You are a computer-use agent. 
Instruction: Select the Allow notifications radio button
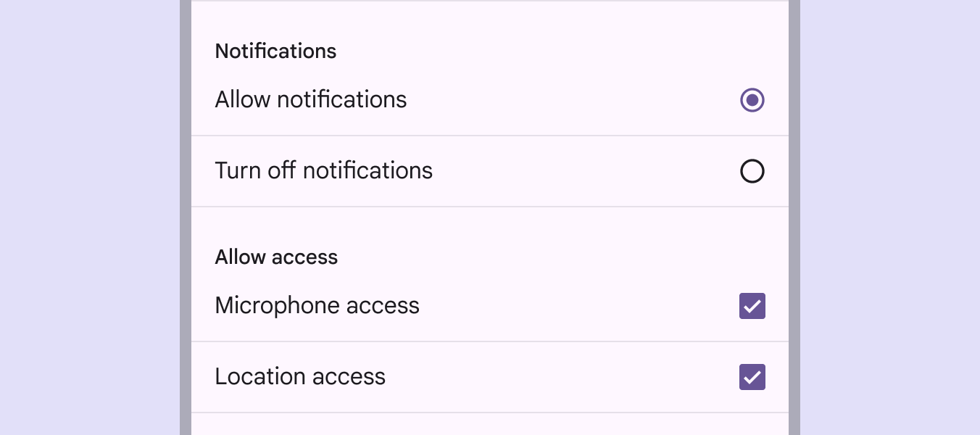coord(752,100)
